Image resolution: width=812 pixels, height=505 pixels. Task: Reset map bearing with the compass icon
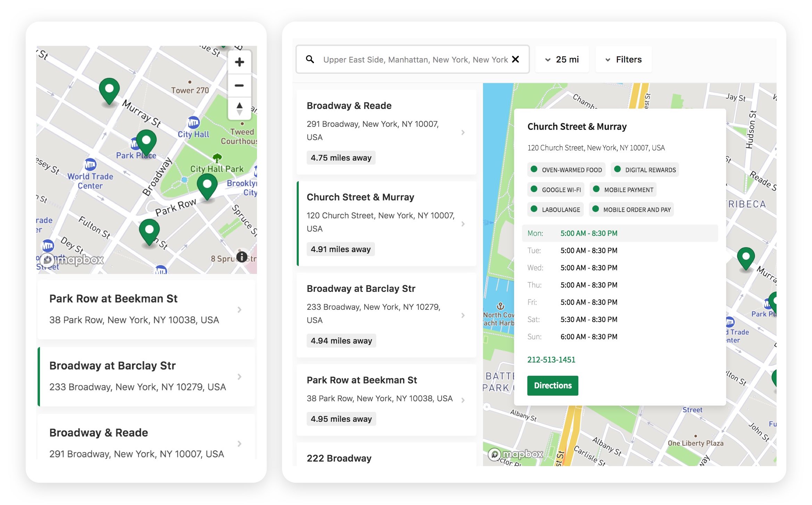239,108
